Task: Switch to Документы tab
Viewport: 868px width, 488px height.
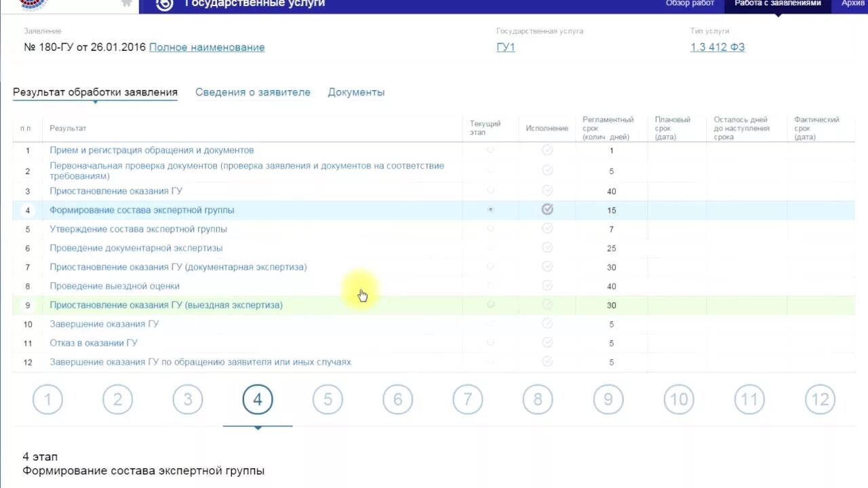Action: pyautogui.click(x=356, y=92)
